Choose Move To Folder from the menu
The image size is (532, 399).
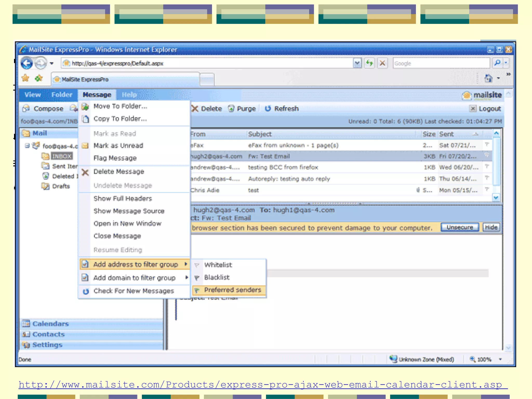134,106
